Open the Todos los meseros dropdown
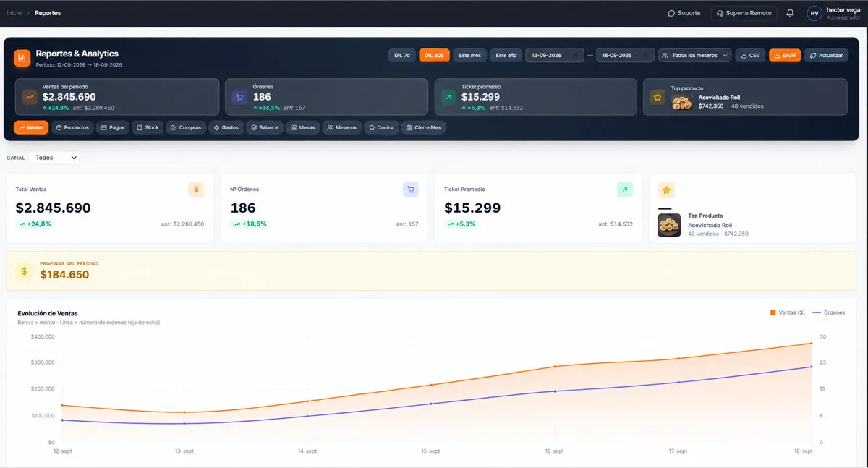This screenshot has width=868, height=468. (694, 56)
